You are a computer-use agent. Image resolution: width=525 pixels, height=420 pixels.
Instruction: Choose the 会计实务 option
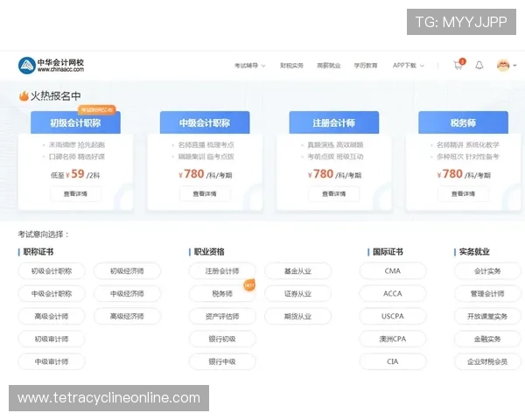[x=487, y=271]
